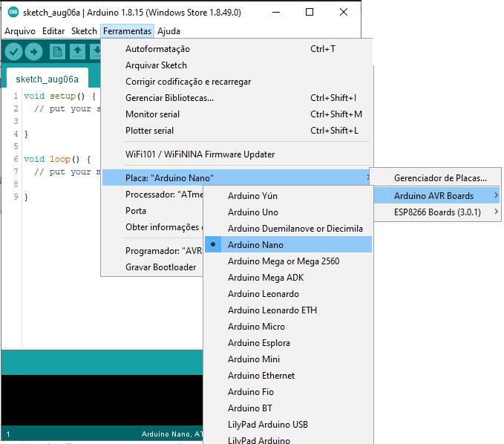Expand the Programador submenu
Viewport: 504px width, 444px height.
[x=153, y=251]
